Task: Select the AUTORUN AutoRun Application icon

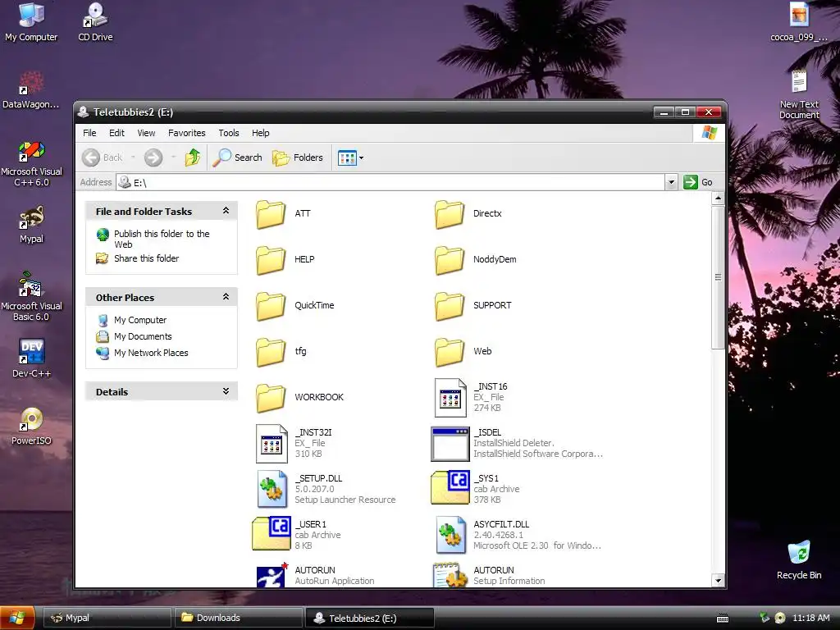Action: click(x=272, y=575)
